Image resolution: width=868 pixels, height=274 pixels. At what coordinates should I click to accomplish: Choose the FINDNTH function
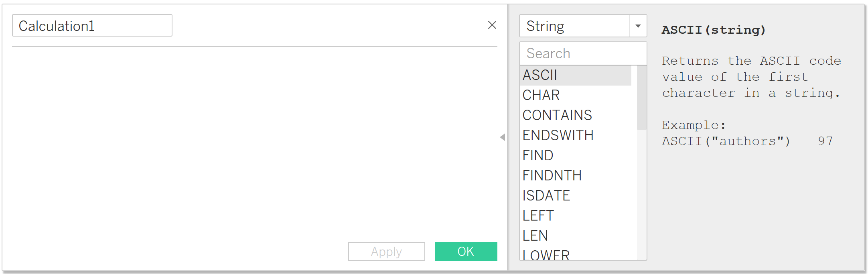pyautogui.click(x=552, y=176)
